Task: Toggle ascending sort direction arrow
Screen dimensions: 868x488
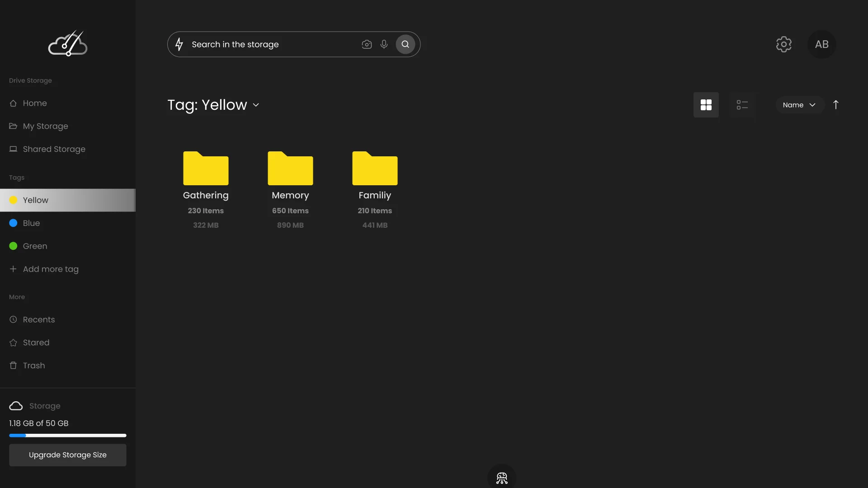Action: tap(836, 105)
